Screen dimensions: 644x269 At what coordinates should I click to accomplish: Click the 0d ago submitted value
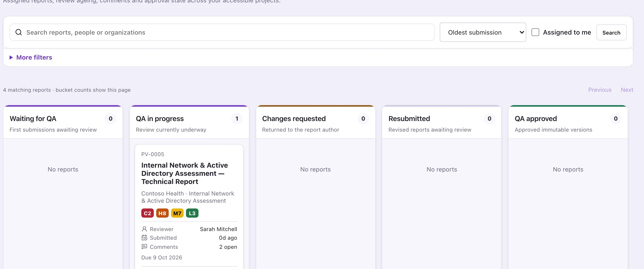pyautogui.click(x=228, y=238)
